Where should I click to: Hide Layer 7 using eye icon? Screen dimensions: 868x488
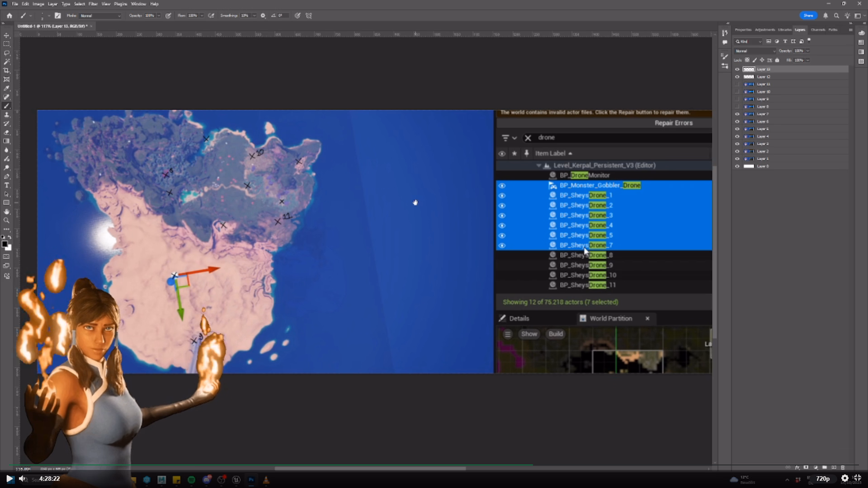737,114
